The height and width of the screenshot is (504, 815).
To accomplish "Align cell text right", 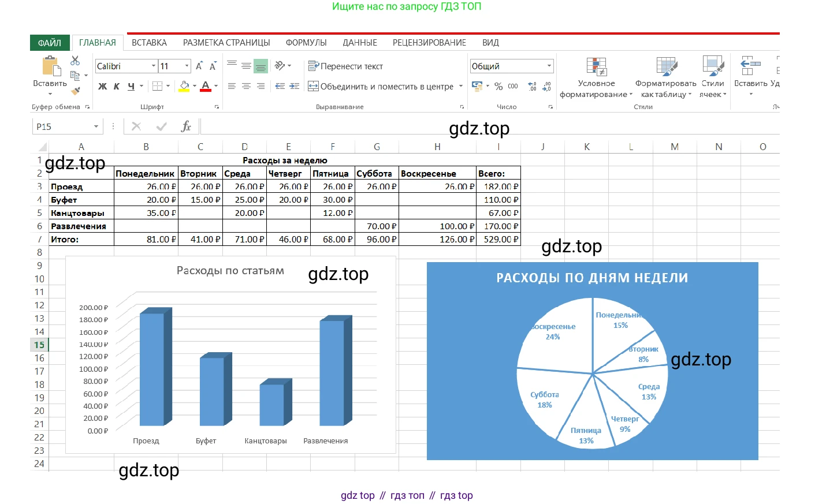I will pos(260,86).
